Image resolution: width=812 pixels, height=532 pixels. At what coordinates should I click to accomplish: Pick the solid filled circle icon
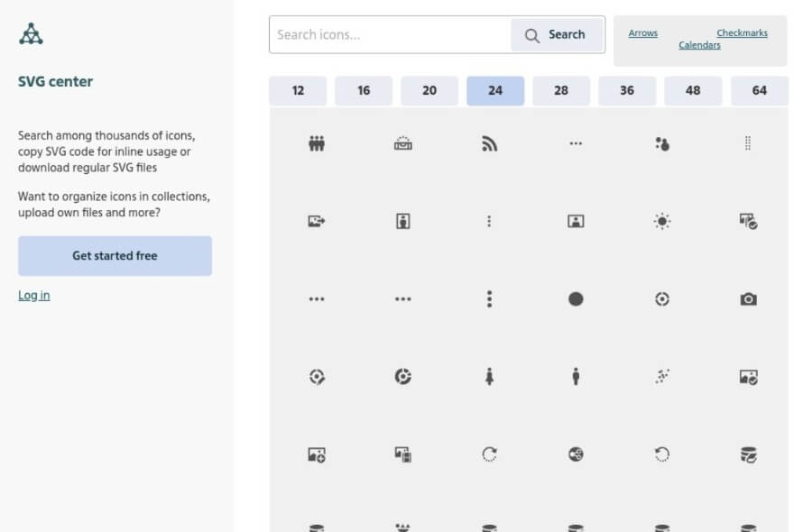coord(576,299)
